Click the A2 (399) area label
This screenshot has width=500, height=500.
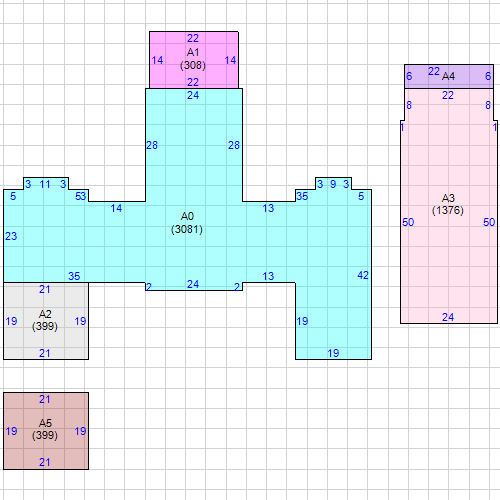[45, 320]
